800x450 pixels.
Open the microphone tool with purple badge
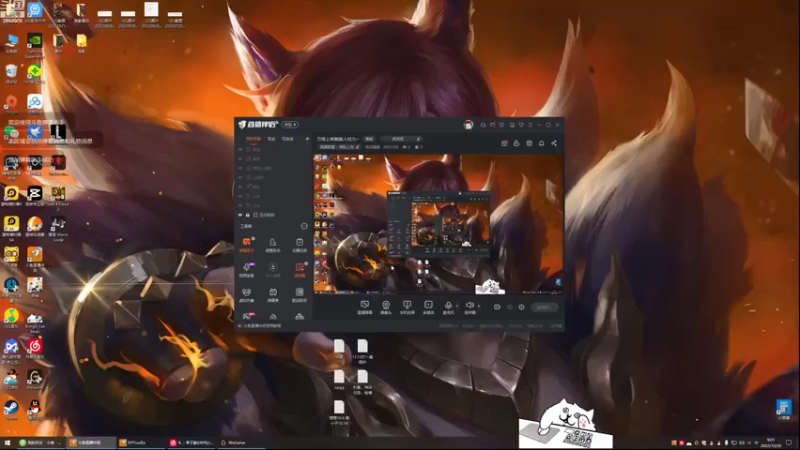pyautogui.click(x=246, y=269)
